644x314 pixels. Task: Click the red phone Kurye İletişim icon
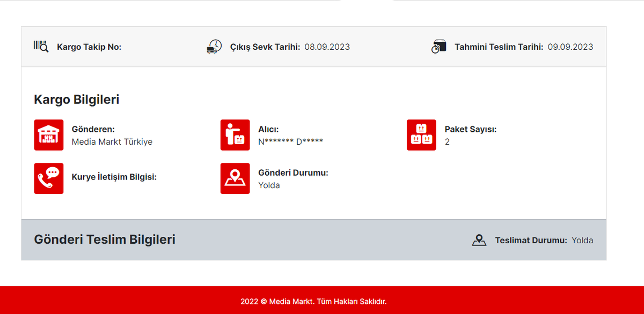pyautogui.click(x=49, y=178)
